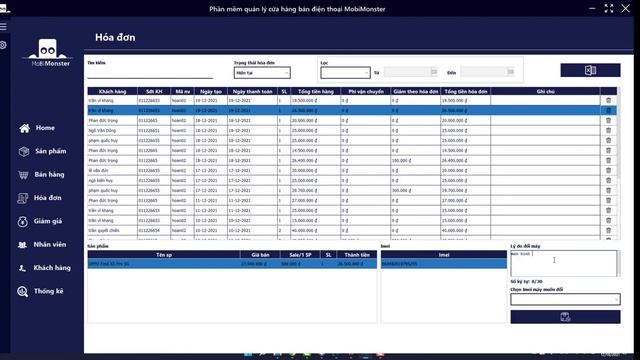640x360 pixels.
Task: Sort by Ngày thanh toán column header
Action: click(x=252, y=91)
